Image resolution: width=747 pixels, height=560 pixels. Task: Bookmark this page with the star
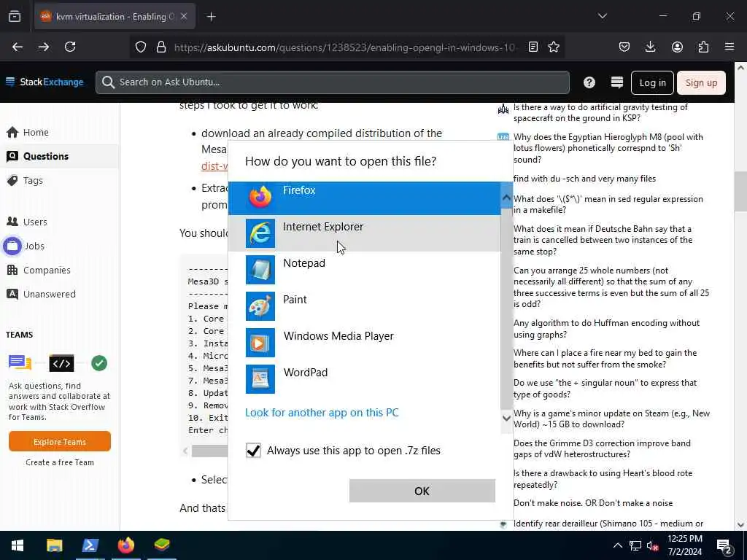(x=554, y=47)
